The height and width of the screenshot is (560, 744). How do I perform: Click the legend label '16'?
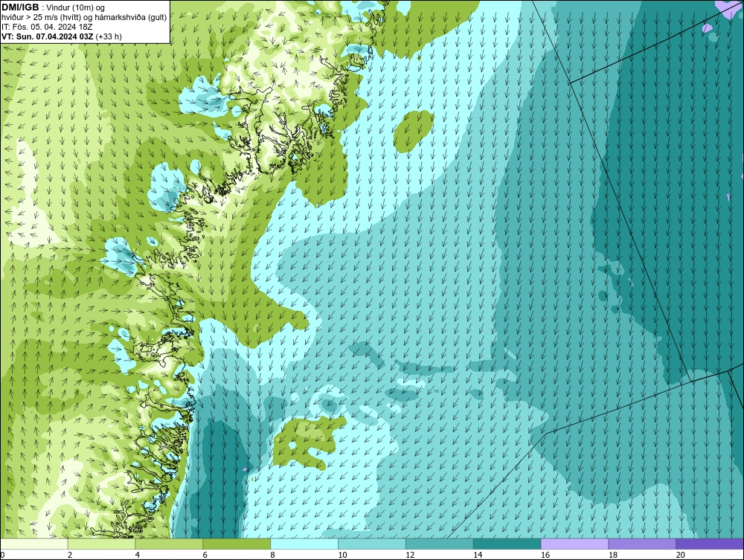click(x=545, y=555)
